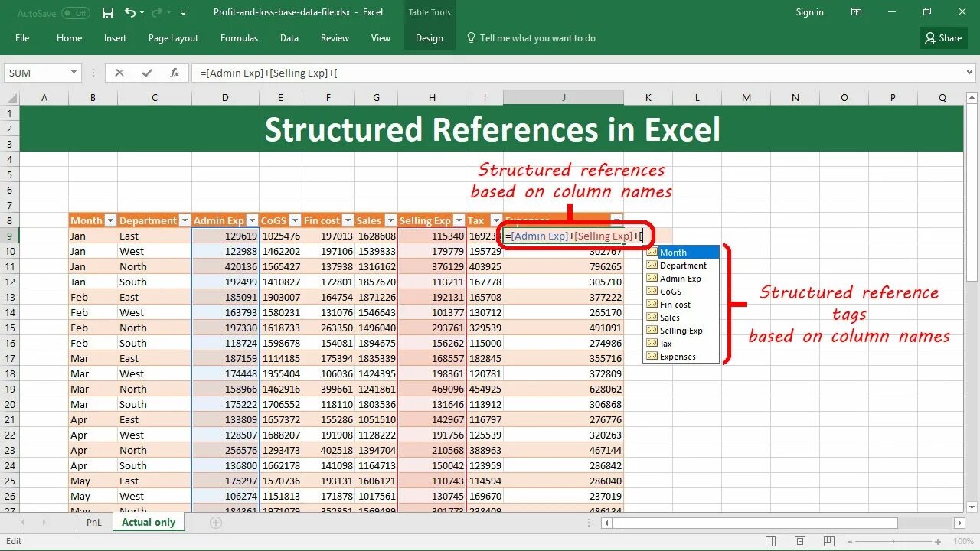Choose Sales from autocomplete list
980x551 pixels.
click(x=681, y=318)
